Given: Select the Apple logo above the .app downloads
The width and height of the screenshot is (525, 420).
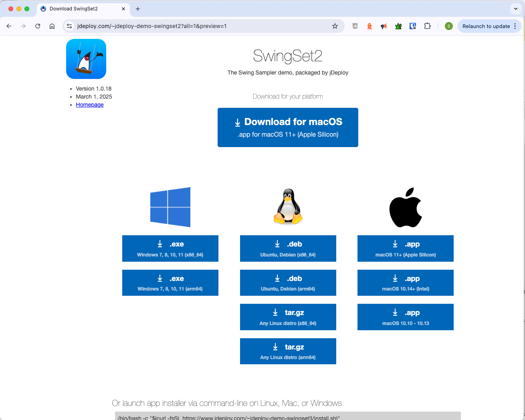Looking at the screenshot, I should pos(406,207).
